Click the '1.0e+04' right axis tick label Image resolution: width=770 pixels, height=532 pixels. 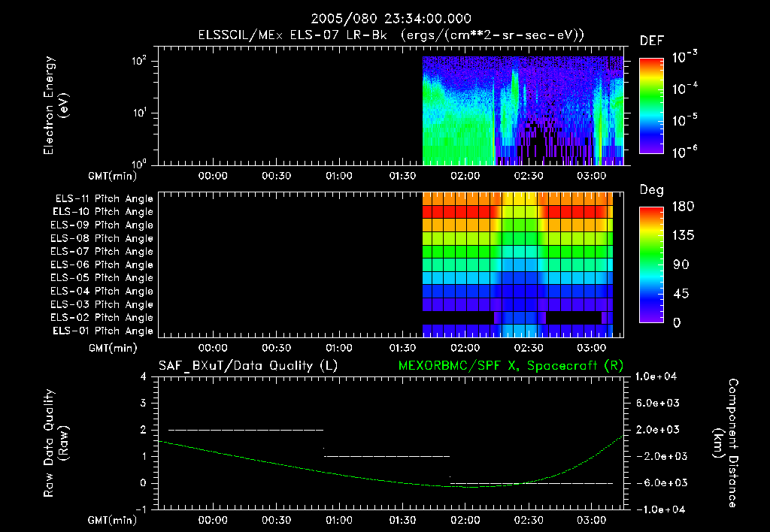[x=656, y=376]
